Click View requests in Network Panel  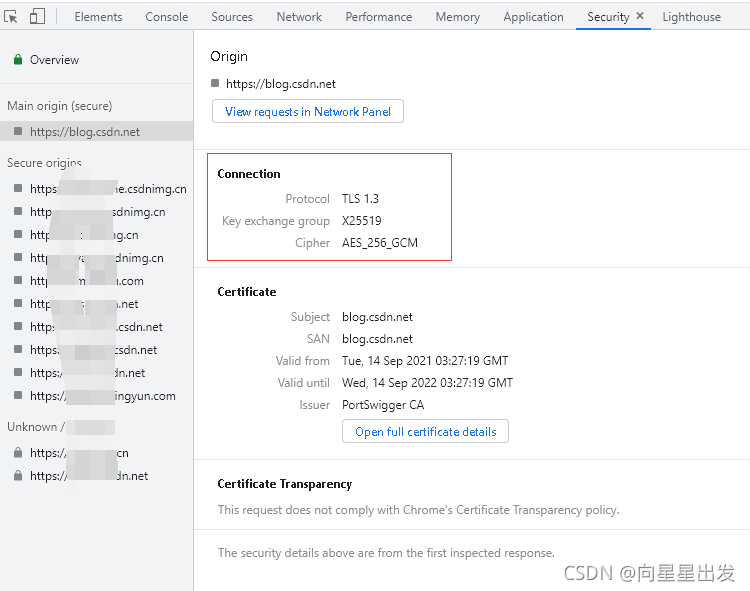[x=308, y=111]
